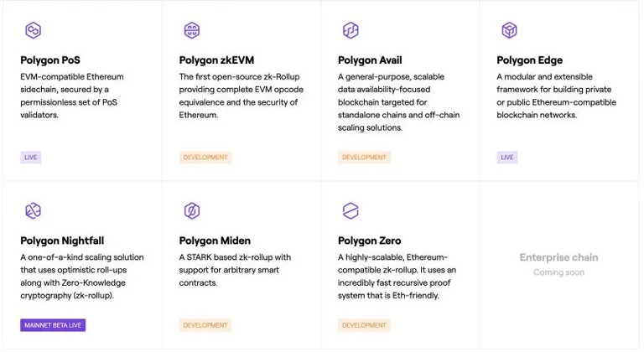Click the Polygon Nightfall icon
644x352 pixels.
[x=33, y=210]
